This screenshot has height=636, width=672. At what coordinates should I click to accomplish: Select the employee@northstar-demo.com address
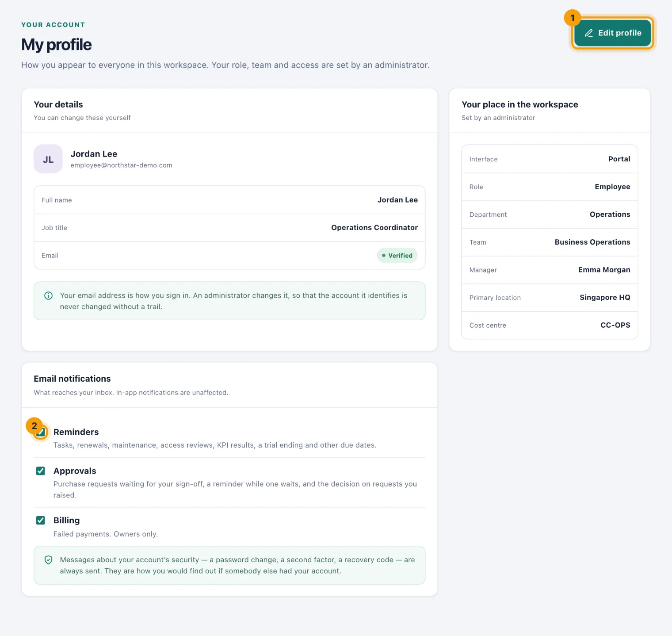(x=122, y=165)
